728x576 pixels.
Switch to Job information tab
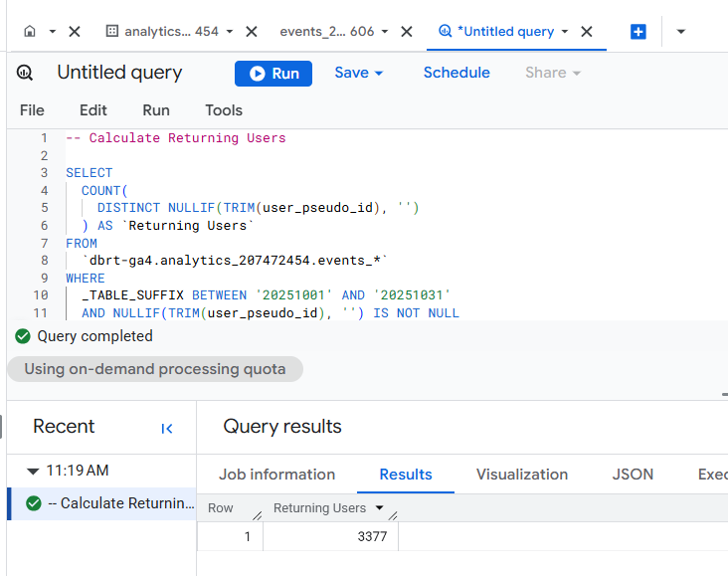point(276,475)
